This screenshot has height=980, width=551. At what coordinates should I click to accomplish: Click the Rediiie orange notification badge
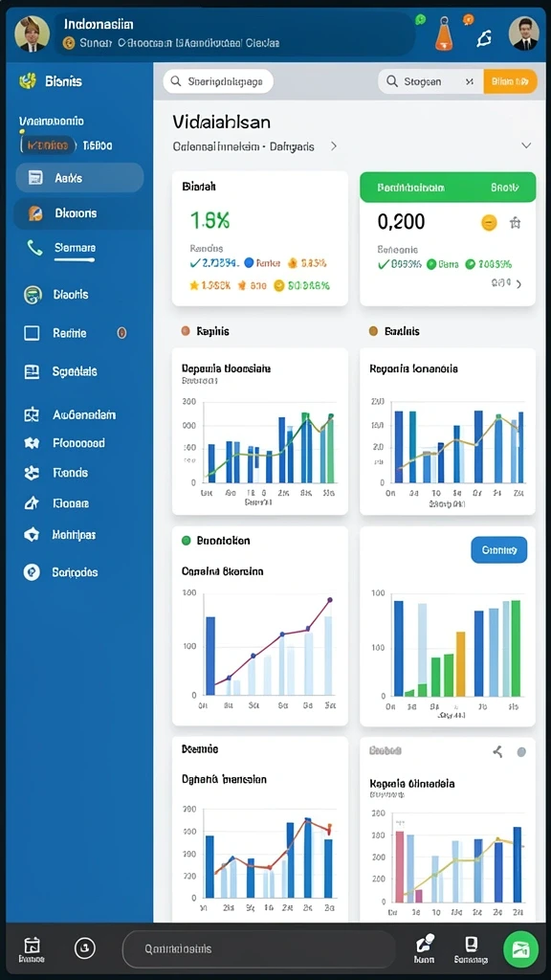point(121,333)
